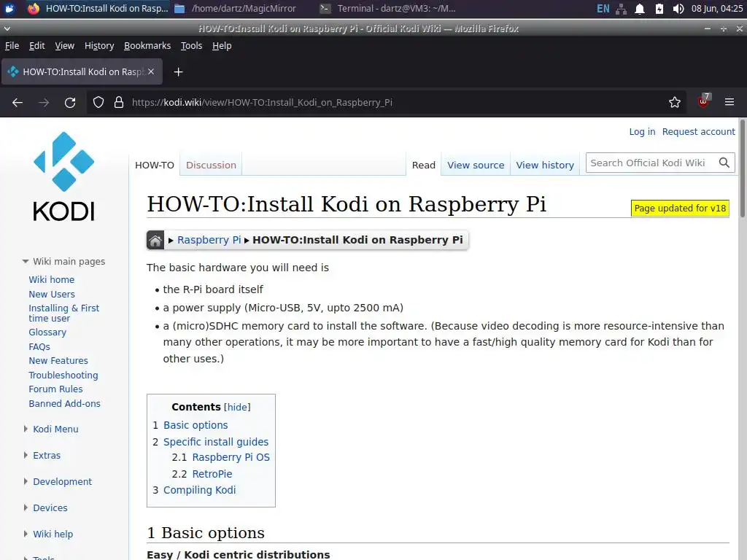The image size is (747, 560).
Task: Open the Glossary sidebar link
Action: pos(47,332)
